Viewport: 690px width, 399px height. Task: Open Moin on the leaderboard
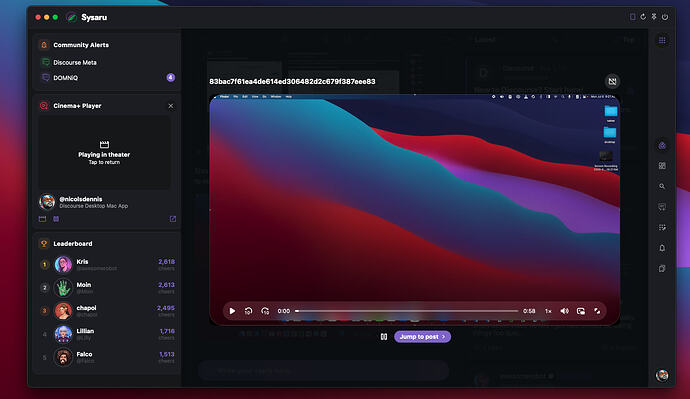pyautogui.click(x=107, y=288)
